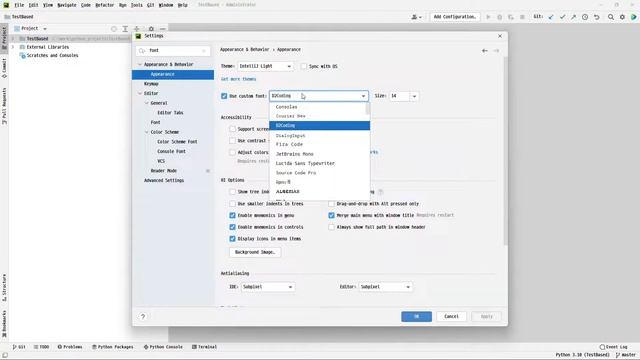Click the OK button
This screenshot has width=640, height=360.
click(x=416, y=316)
